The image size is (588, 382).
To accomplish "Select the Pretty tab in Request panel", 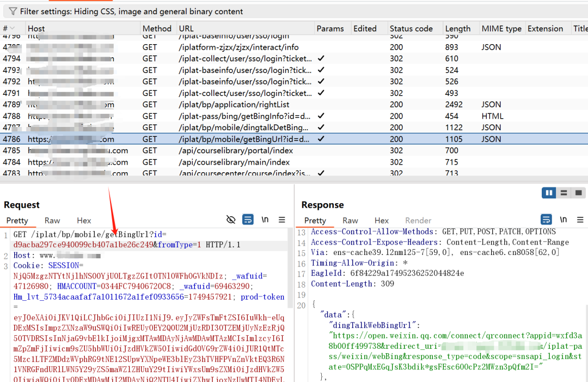I will click(17, 221).
